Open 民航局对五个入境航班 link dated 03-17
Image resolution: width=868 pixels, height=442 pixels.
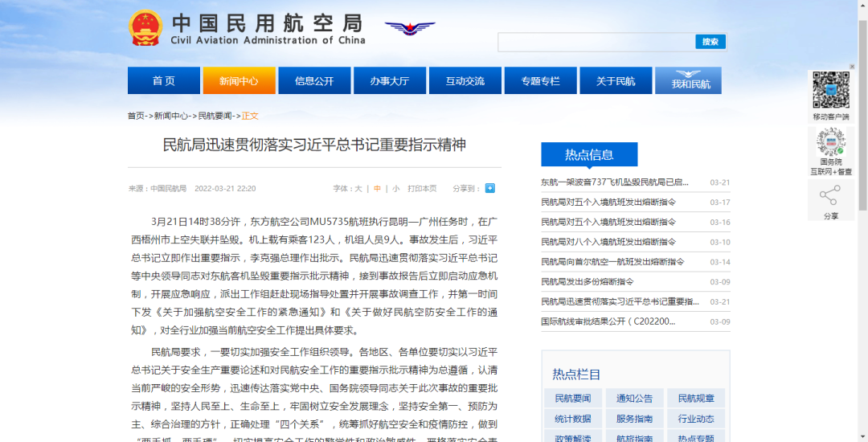pyautogui.click(x=608, y=202)
